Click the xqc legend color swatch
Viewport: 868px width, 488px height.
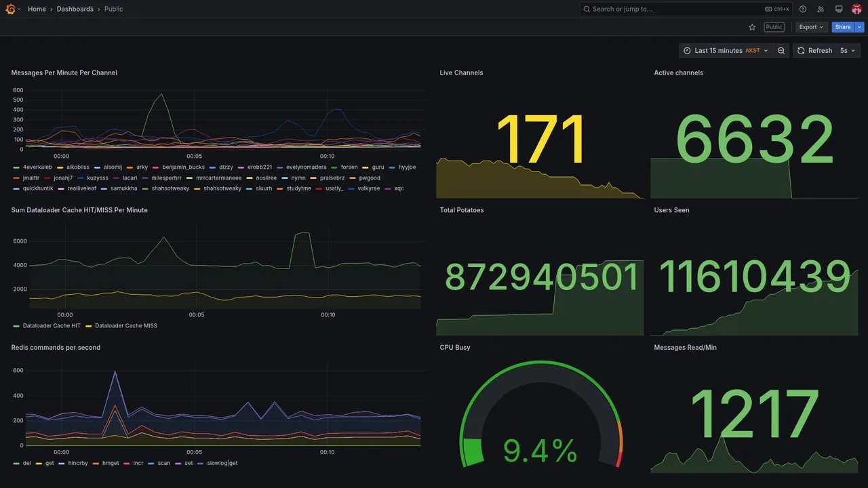click(x=389, y=188)
